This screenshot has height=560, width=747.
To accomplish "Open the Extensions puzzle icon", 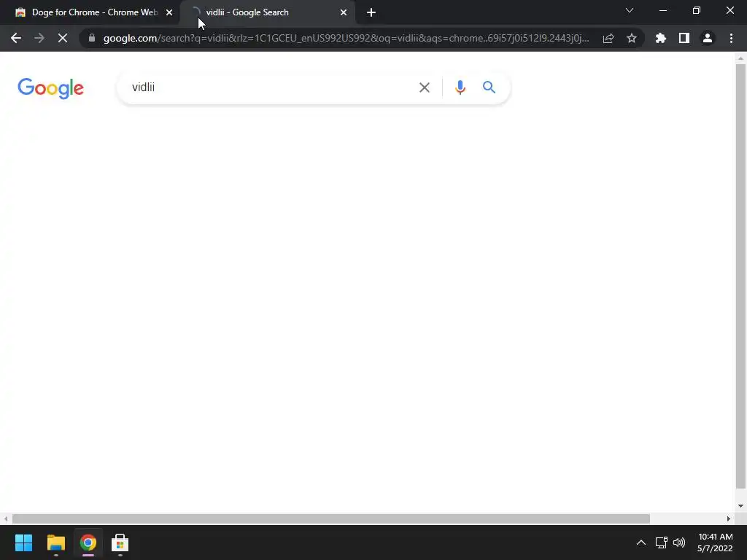I will point(660,38).
